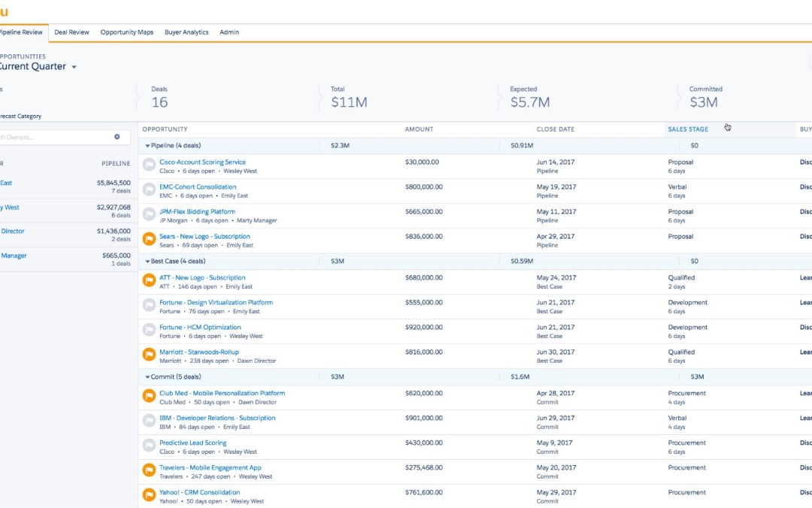Image resolution: width=812 pixels, height=508 pixels.
Task: Click $920,000.00 amount cell
Action: 423,327
